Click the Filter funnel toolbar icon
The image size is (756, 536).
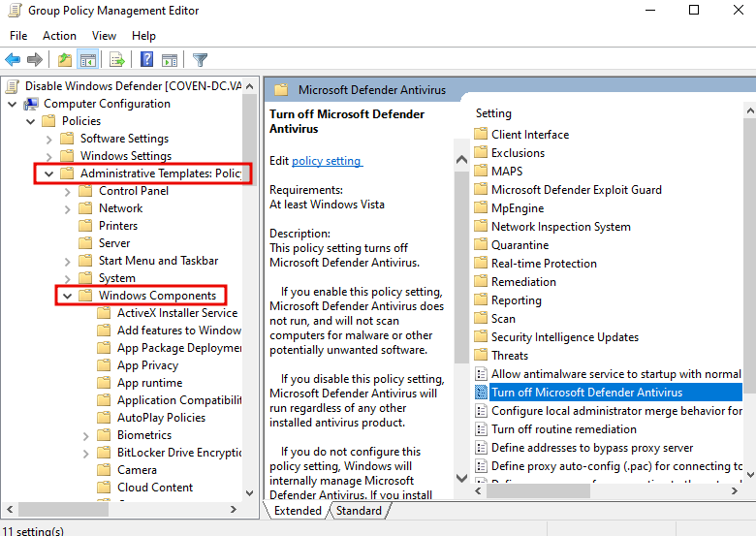click(x=200, y=60)
